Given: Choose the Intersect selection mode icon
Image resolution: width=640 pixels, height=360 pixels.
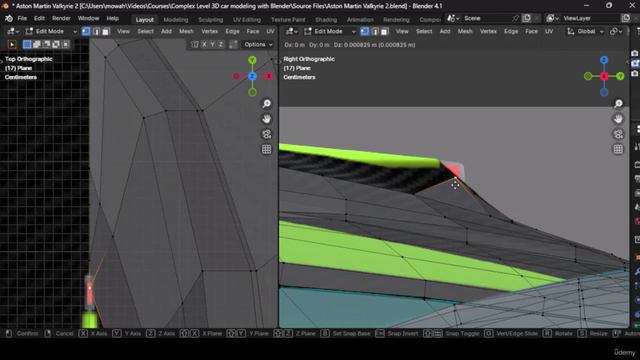Looking at the screenshot, I should 65,44.
